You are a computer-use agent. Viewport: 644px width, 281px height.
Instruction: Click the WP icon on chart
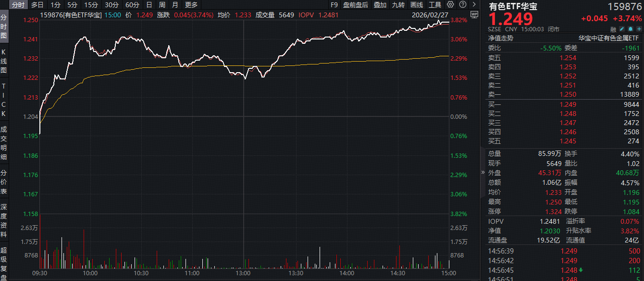(x=474, y=15)
